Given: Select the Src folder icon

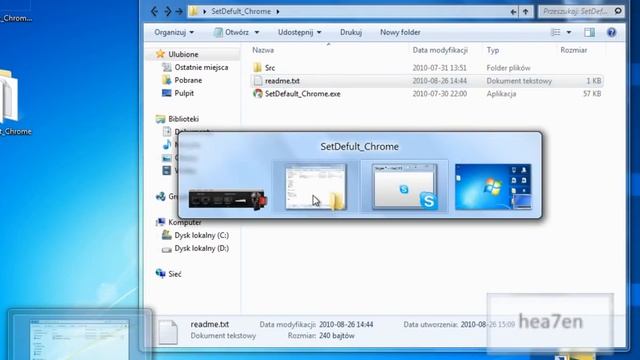Looking at the screenshot, I should 257,67.
